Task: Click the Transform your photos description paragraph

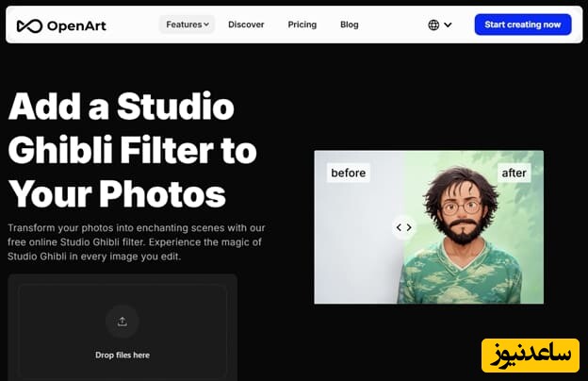Action: click(x=137, y=242)
